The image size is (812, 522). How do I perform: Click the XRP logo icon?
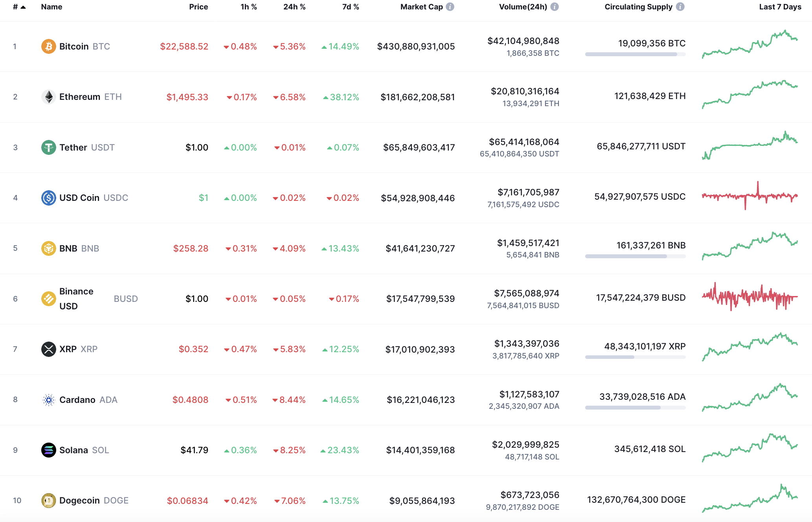[x=48, y=349]
